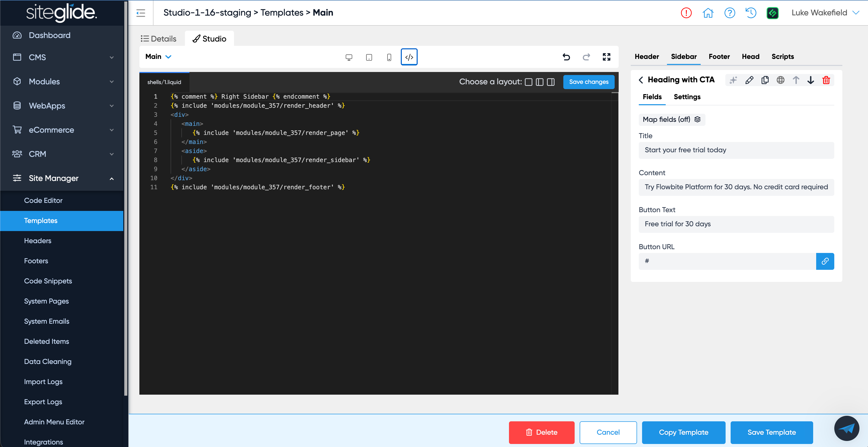Edit Heading with CTA using pencil icon
Viewport: 868px width, 447px height.
[x=749, y=80]
